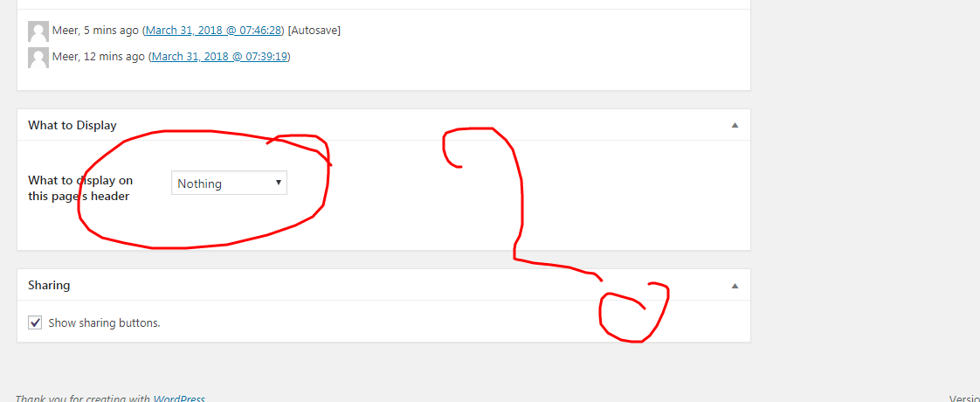The width and height of the screenshot is (980, 402).
Task: Click the small arrow inside the Nothing select box
Action: pos(278,184)
